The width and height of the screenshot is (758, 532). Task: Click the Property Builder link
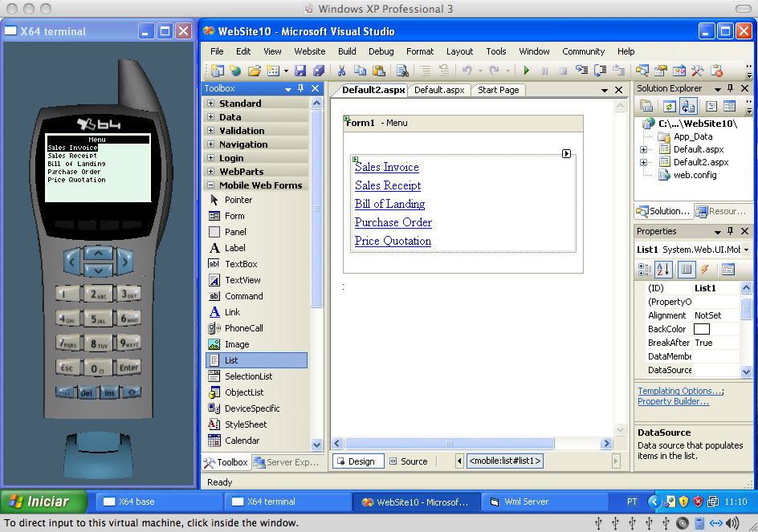coord(674,401)
